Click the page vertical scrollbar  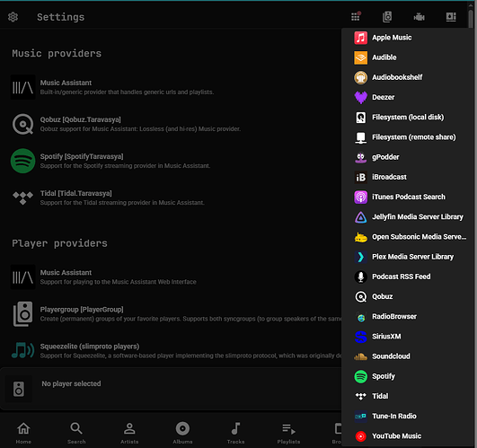tap(471, 18)
